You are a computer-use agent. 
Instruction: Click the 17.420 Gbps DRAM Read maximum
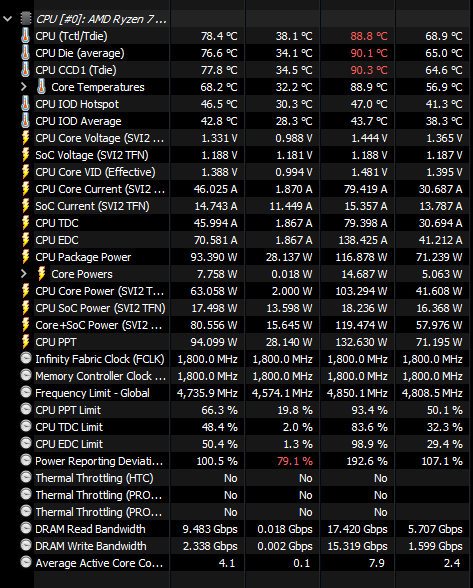tap(357, 529)
